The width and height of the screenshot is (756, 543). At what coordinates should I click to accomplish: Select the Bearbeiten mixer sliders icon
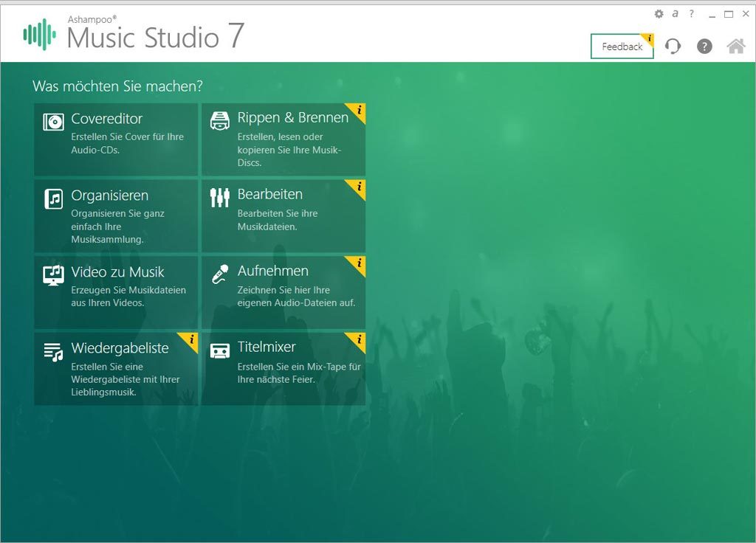coord(220,198)
